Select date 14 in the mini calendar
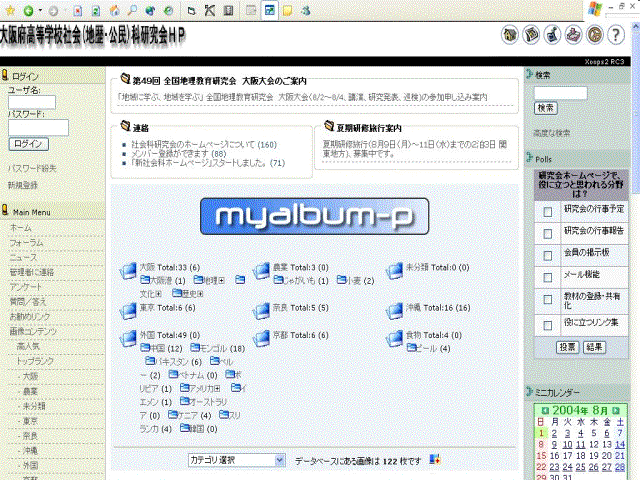This screenshot has width=640, height=480. coord(620,444)
